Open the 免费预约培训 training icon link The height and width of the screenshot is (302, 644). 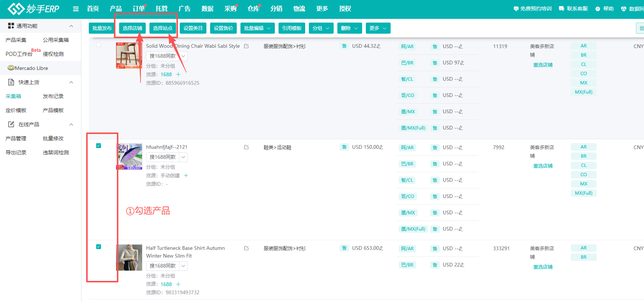[516, 9]
